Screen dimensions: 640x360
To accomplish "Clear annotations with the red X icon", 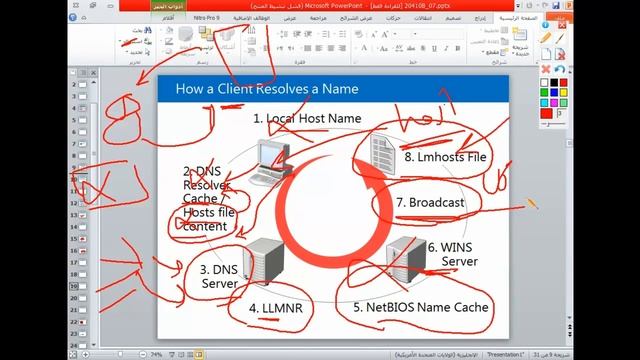I will tap(546, 69).
